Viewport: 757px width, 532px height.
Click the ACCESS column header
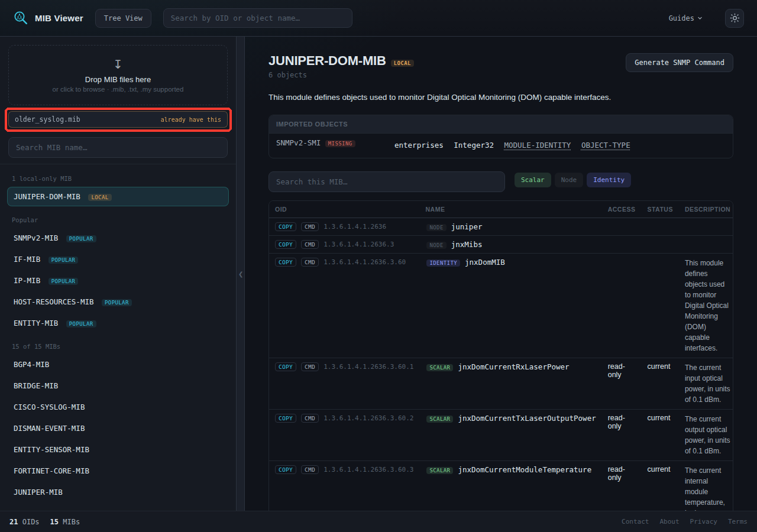pos(622,209)
